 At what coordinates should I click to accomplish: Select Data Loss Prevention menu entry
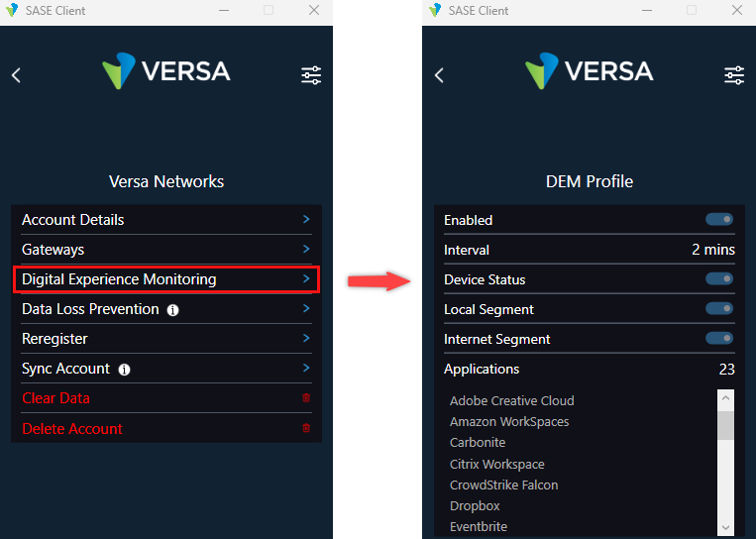point(90,309)
